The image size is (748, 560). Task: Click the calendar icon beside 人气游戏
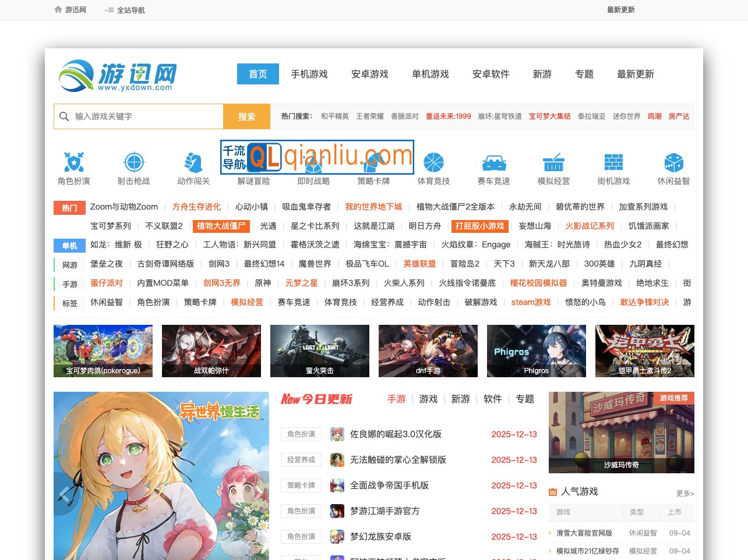click(552, 491)
